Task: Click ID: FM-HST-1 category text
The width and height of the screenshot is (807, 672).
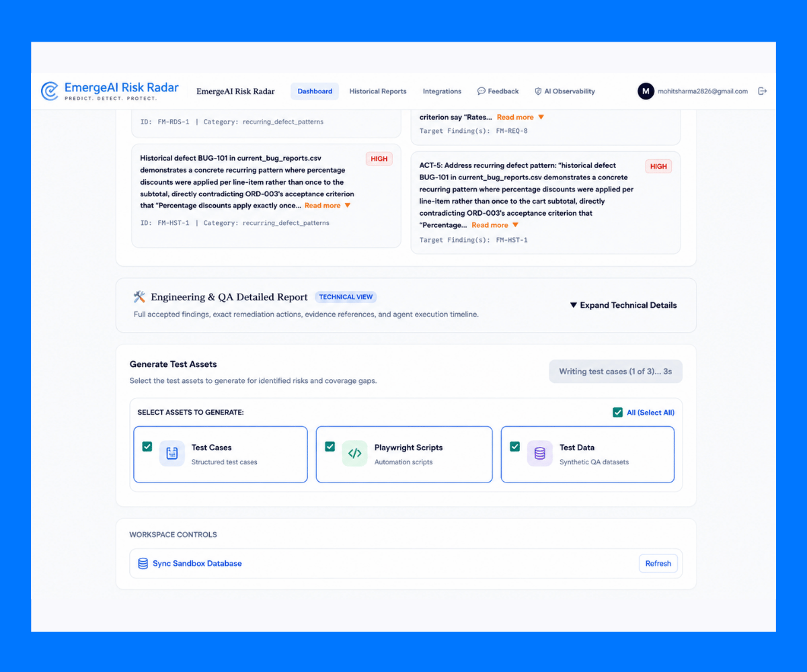Action: (x=235, y=223)
